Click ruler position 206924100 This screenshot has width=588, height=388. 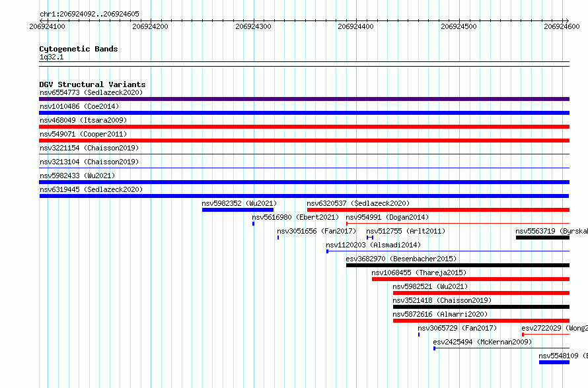coord(48,26)
